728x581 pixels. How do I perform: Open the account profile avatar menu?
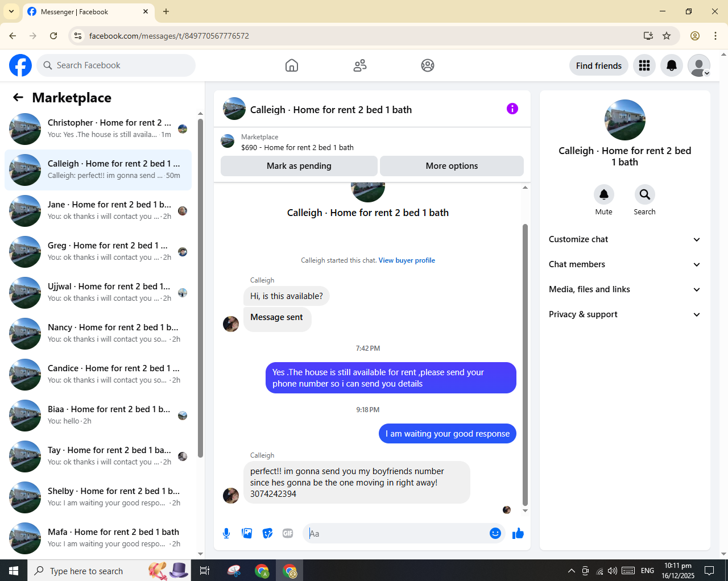(699, 65)
